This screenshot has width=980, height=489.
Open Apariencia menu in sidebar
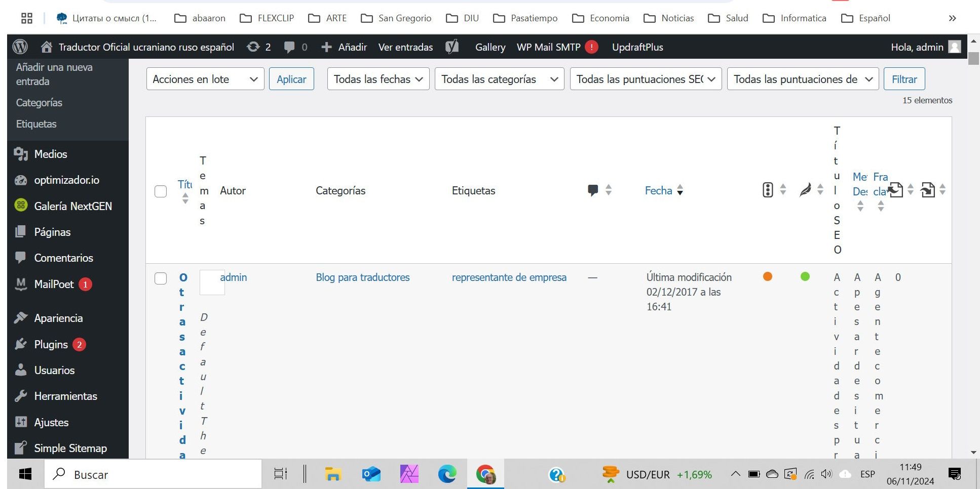[x=58, y=318]
